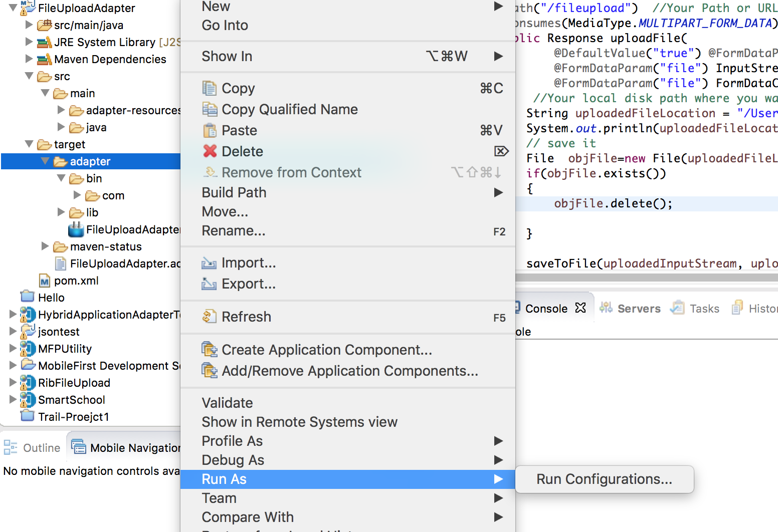
Task: Click the Refresh icon in context menu
Action: pyautogui.click(x=209, y=317)
